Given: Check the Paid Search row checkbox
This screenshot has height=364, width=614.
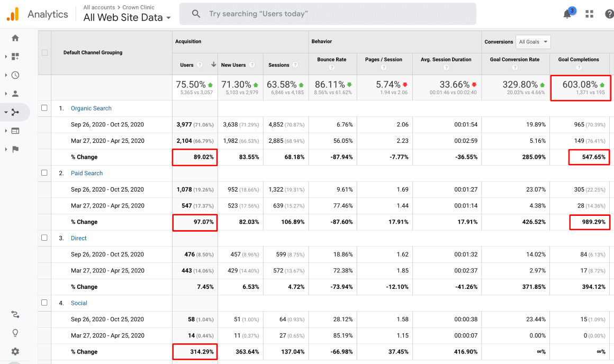Looking at the screenshot, I should (44, 173).
